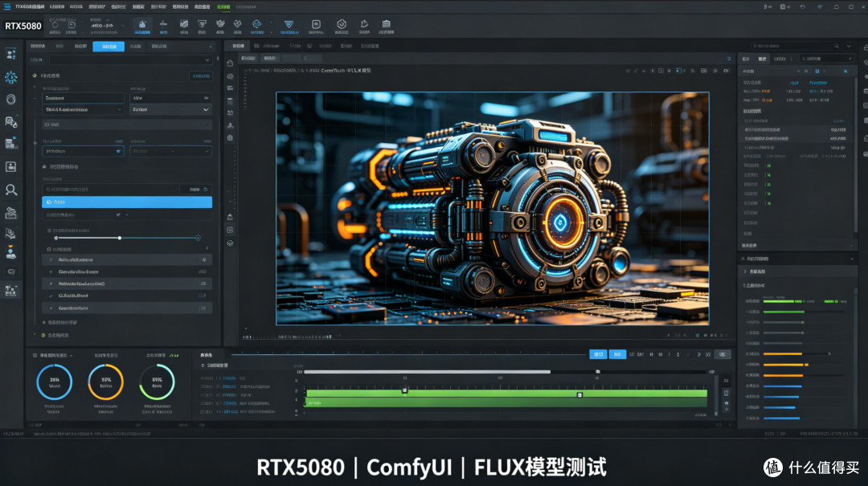Select the active first tab above the canvas
Image resolution: width=868 pixels, height=486 pixels.
(238, 46)
